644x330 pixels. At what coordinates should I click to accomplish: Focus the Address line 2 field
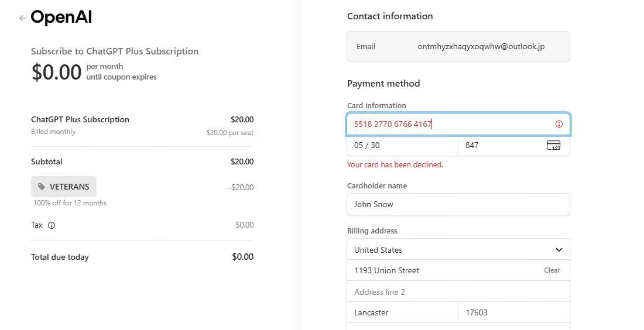(x=458, y=292)
